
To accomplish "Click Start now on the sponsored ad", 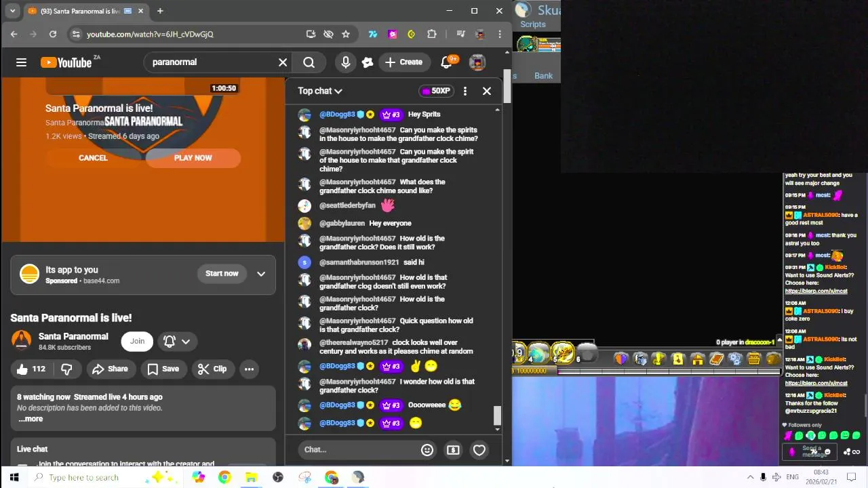I will coord(222,274).
